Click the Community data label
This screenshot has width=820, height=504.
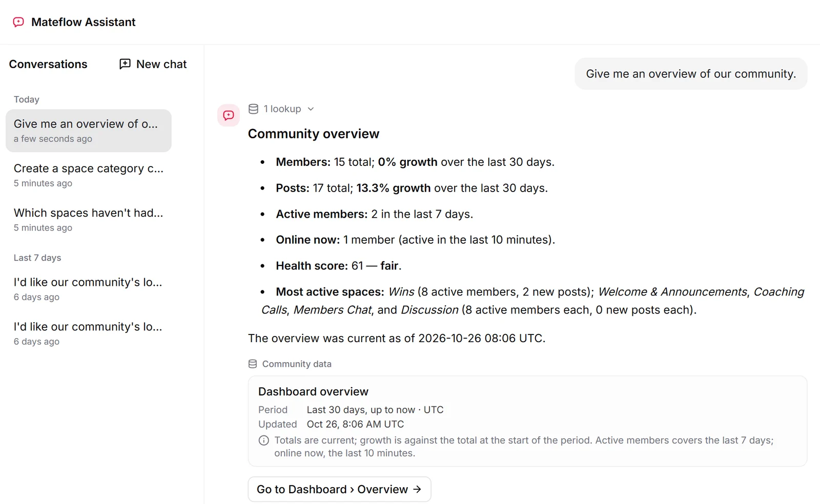coord(297,364)
